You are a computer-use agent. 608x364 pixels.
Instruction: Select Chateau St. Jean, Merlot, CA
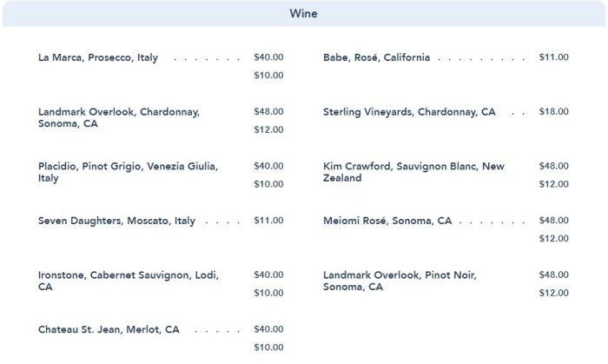point(109,330)
